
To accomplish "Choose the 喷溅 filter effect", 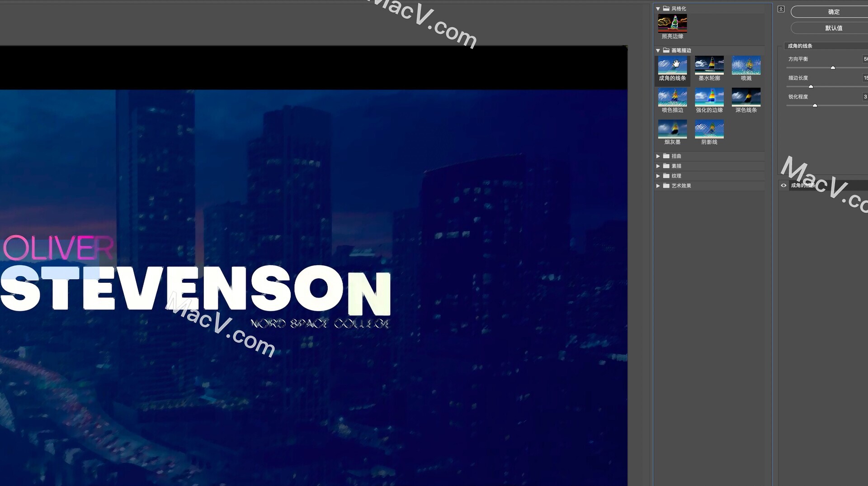I will 746,66.
